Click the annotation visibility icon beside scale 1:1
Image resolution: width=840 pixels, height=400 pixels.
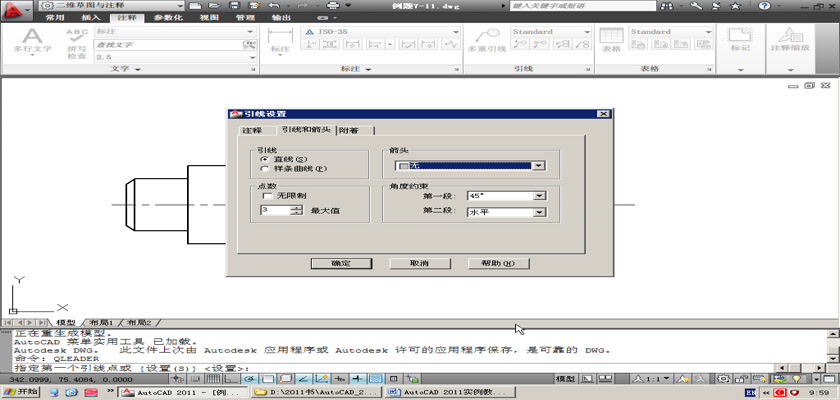(682, 379)
